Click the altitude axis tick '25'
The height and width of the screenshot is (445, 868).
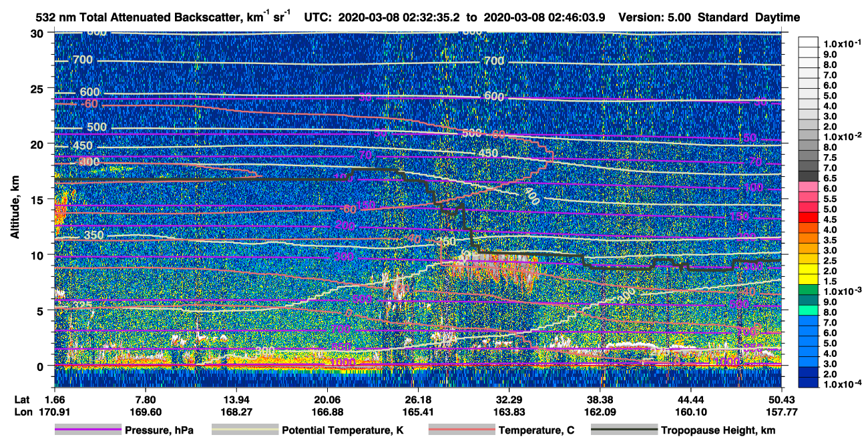[37, 88]
